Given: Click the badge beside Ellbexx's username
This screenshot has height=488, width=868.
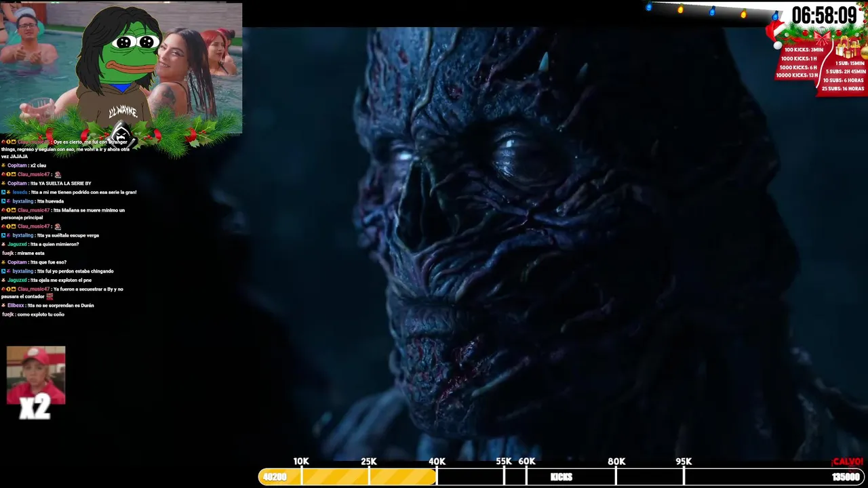Looking at the screenshot, I should [x=3, y=306].
